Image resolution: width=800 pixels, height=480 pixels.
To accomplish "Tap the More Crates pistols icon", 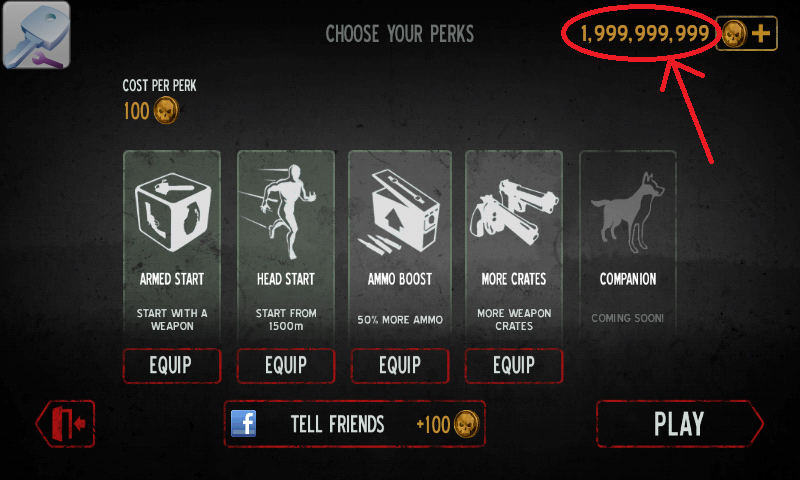I will 514,212.
